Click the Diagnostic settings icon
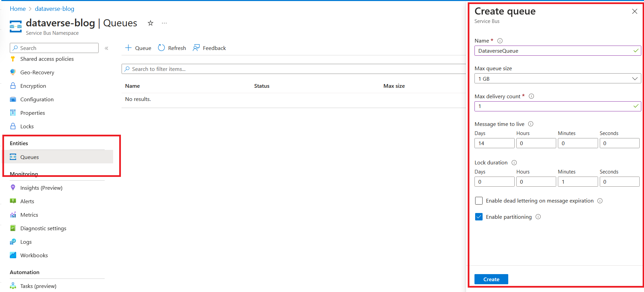The image size is (644, 292). pos(13,228)
